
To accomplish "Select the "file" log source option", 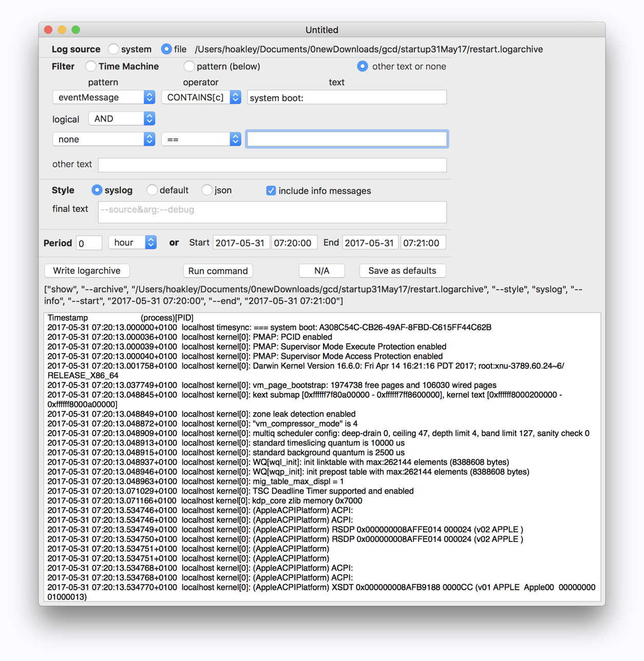I will pos(166,49).
